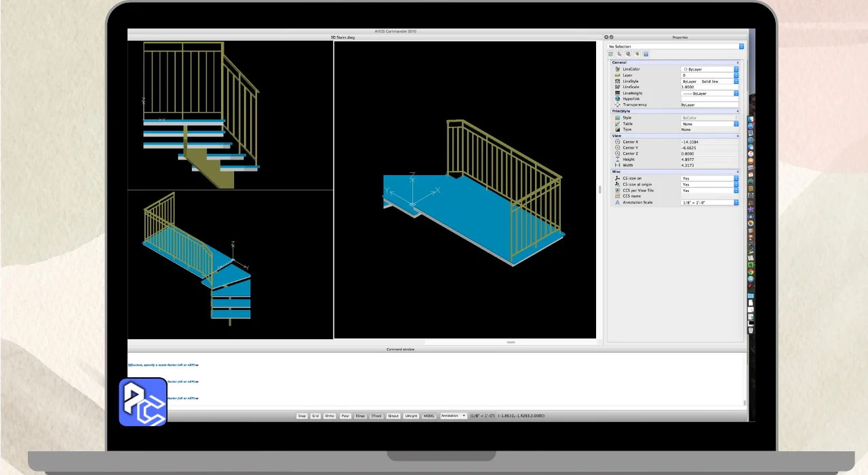Click the first icon in Properties toolbar
Screen dimensions: 868x475
coord(611,54)
